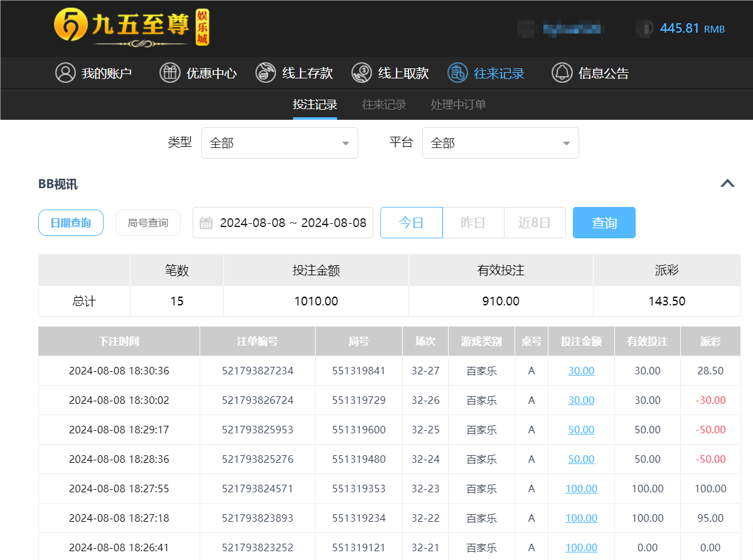Open the 类型 type dropdown
This screenshot has width=753, height=560.
click(279, 143)
